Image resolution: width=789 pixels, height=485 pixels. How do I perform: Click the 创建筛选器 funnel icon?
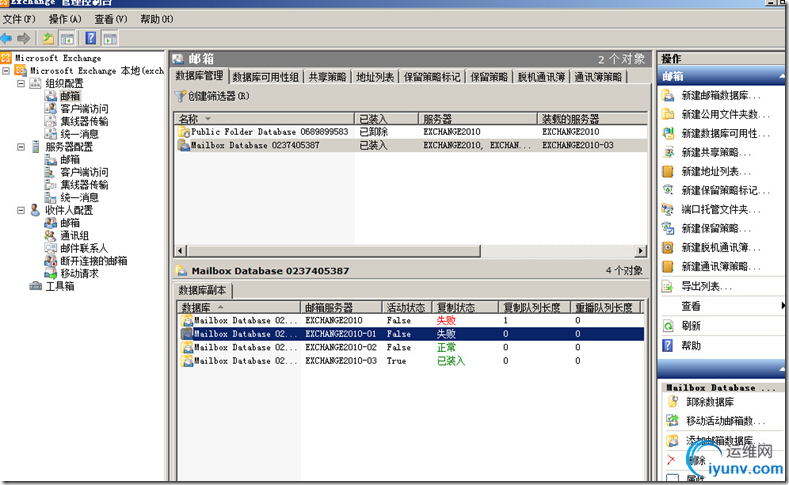tap(180, 96)
